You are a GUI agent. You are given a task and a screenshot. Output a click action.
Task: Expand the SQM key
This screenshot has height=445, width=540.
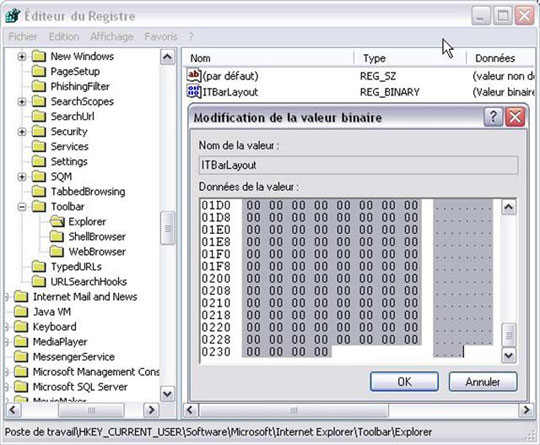(22, 177)
